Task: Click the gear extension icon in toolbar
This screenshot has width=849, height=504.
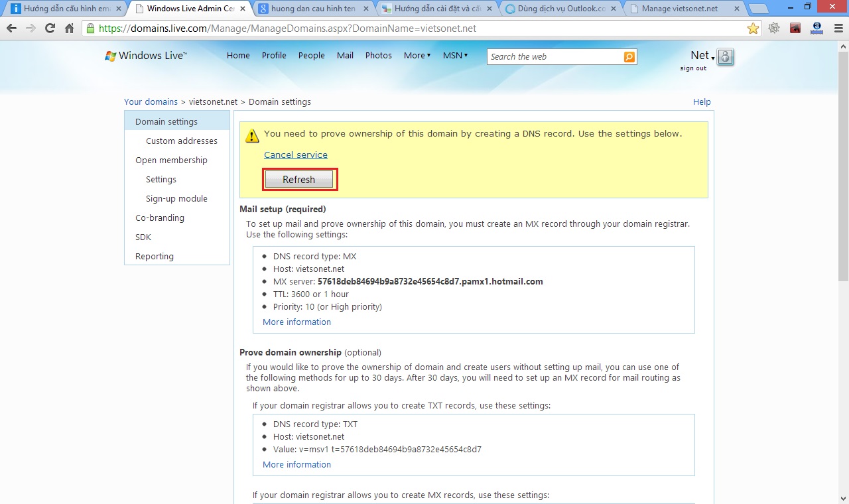Action: (x=774, y=29)
